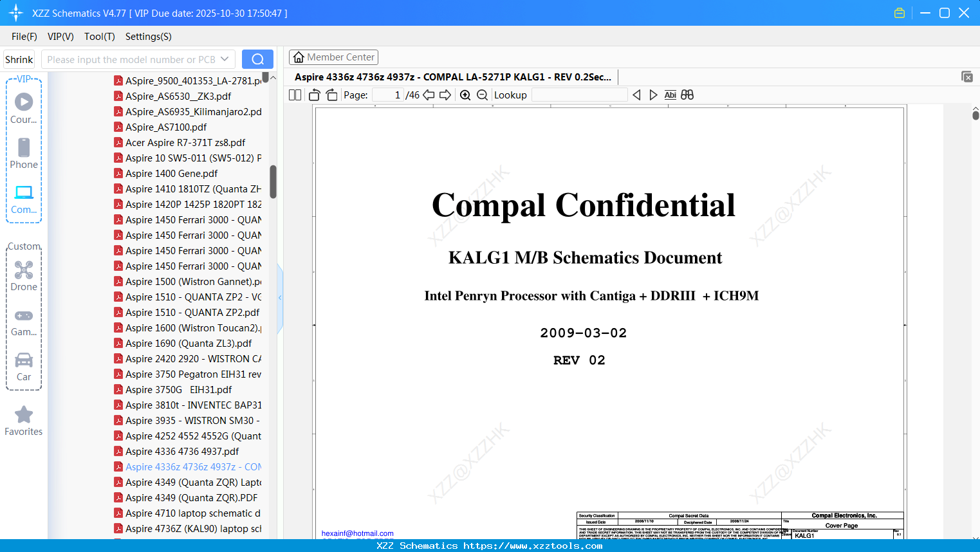This screenshot has height=552, width=980.
Task: Open ASpire_AS6935_Kilimanjaro2 file
Action: [x=188, y=112]
